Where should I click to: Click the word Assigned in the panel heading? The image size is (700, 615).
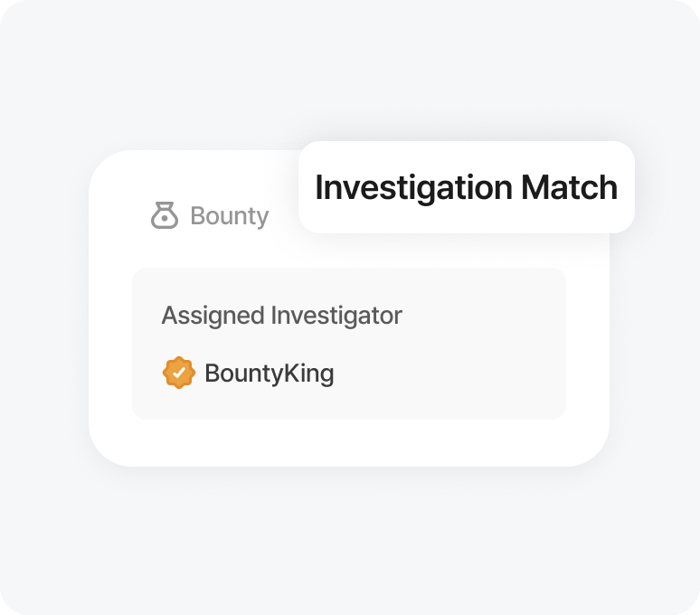pos(213,316)
